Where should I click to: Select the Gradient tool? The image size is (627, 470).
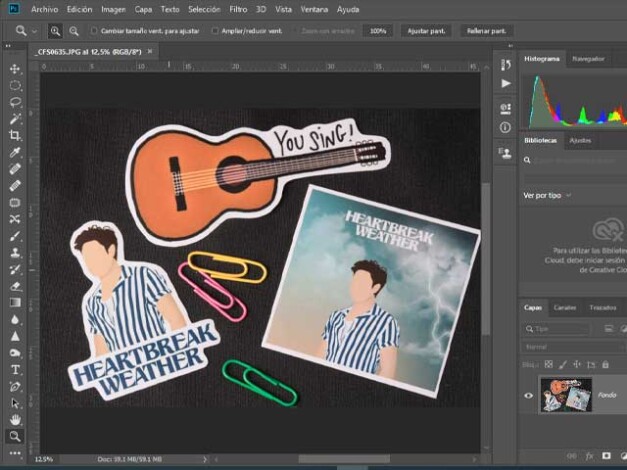point(15,302)
